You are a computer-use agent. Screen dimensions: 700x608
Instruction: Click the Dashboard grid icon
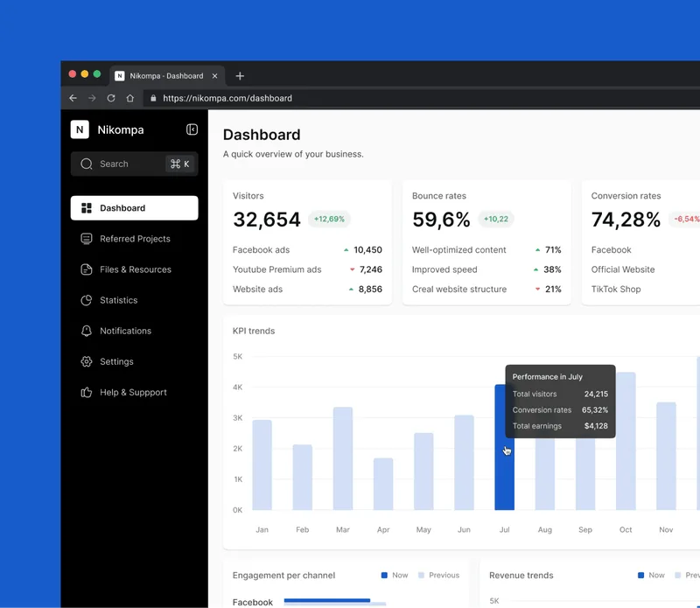click(87, 208)
